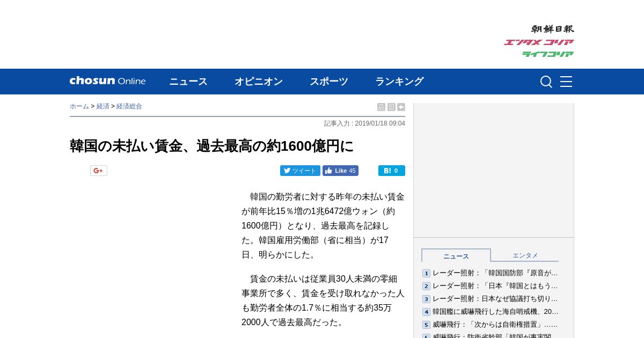Click the Hatena B! bookmark button
This screenshot has height=338, width=644.
pos(392,171)
